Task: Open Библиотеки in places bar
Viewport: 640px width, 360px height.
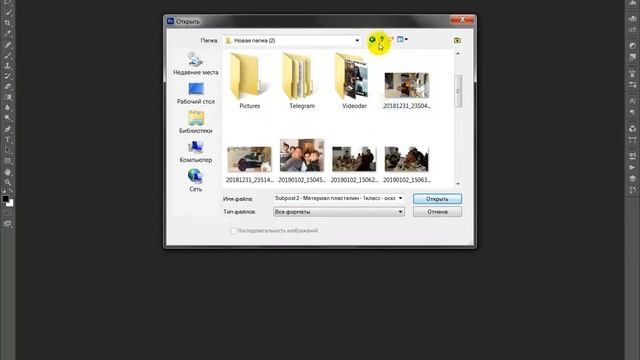Action: (x=196, y=122)
